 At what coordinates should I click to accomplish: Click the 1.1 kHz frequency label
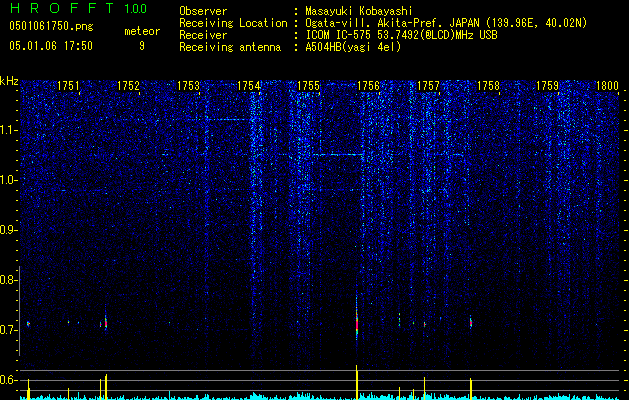click(8, 130)
